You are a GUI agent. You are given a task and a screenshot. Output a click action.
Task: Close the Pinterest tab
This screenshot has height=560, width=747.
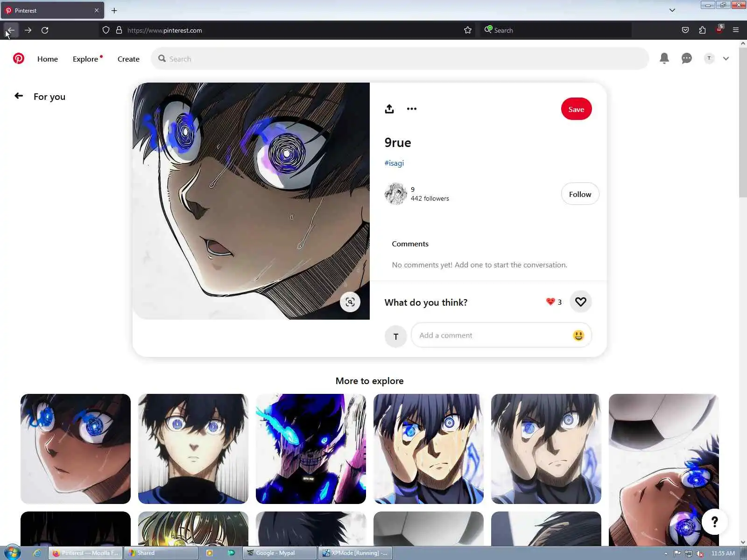point(97,10)
